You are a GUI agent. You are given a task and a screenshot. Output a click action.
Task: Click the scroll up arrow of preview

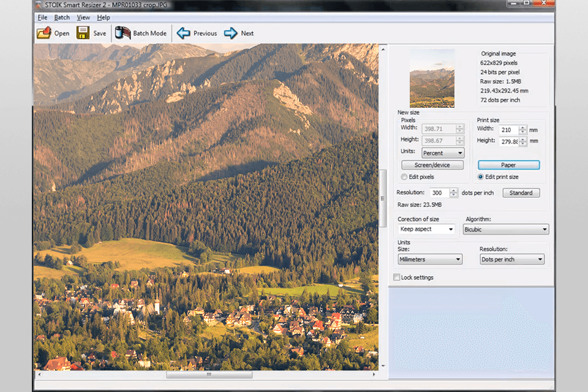383,49
